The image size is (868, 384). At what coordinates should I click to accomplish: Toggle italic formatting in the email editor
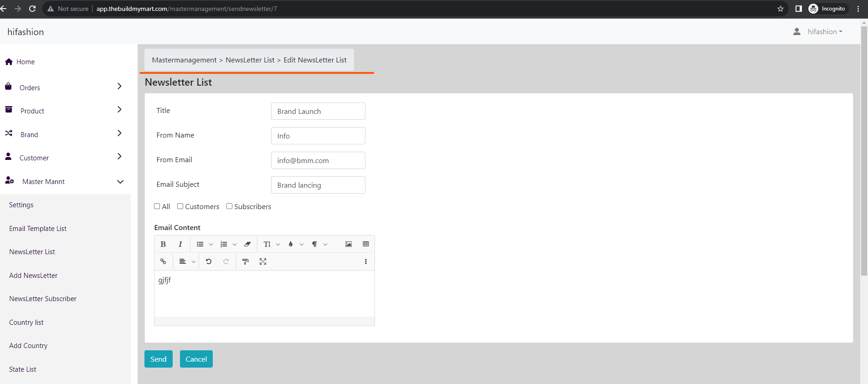point(180,244)
